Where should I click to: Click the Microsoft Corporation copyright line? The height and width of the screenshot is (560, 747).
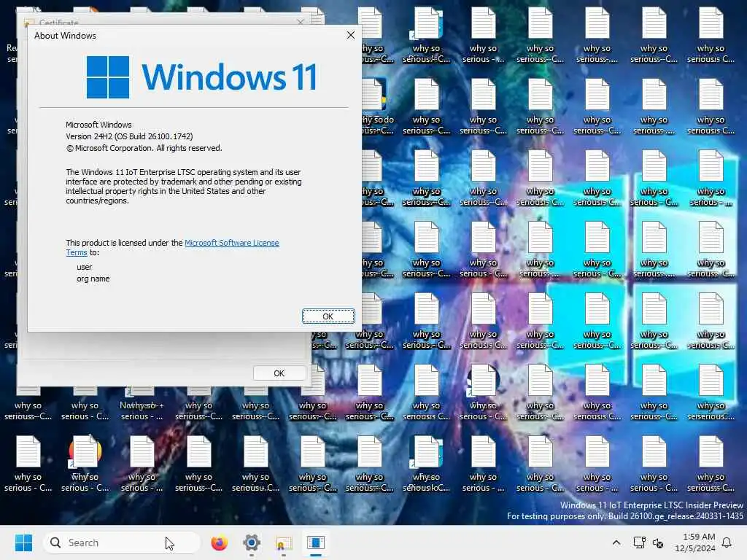[x=144, y=148]
